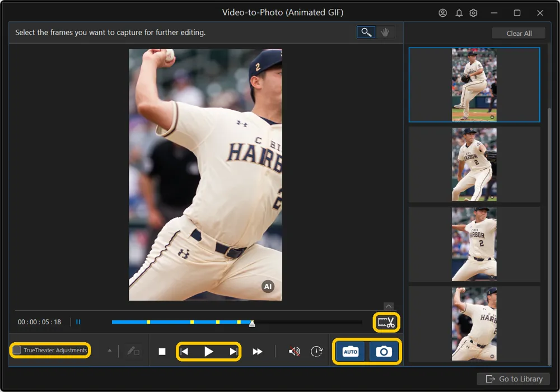Open the time seek clock icon

pos(316,352)
